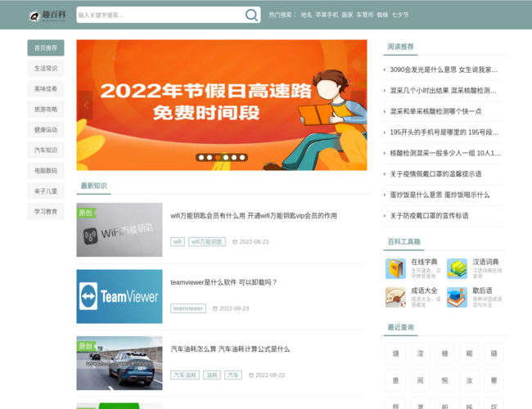Open the TeamViewer article thumbnail
Viewport: 532px width, 409px height.
(119, 296)
